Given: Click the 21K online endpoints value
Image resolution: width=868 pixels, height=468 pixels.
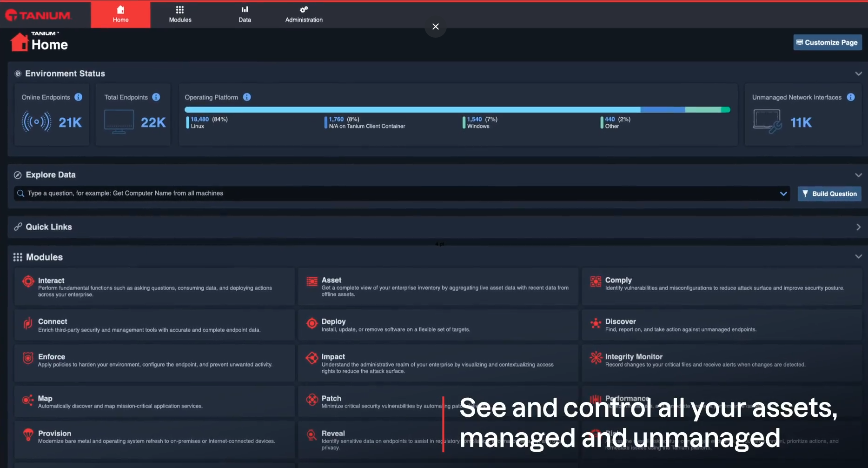Looking at the screenshot, I should coord(70,122).
